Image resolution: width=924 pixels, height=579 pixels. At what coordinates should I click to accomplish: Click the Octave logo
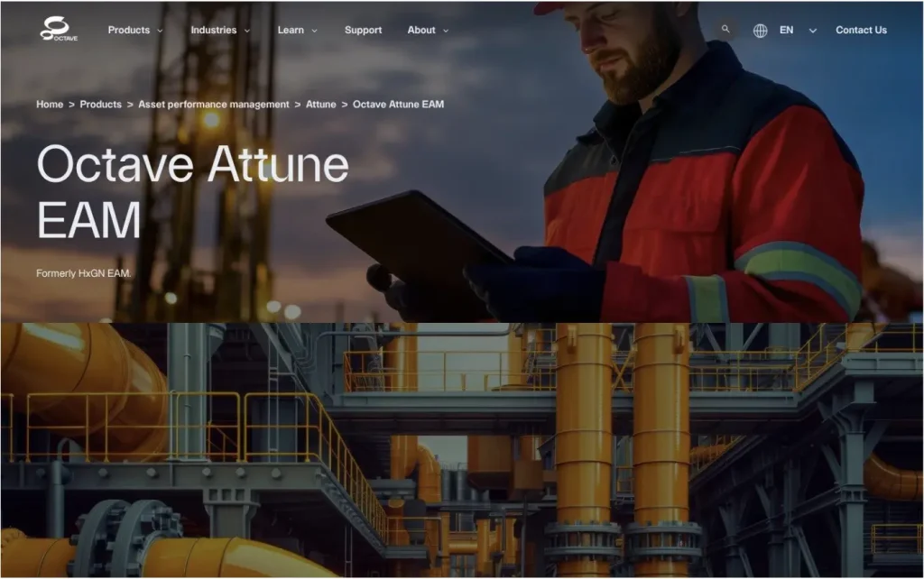point(59,29)
